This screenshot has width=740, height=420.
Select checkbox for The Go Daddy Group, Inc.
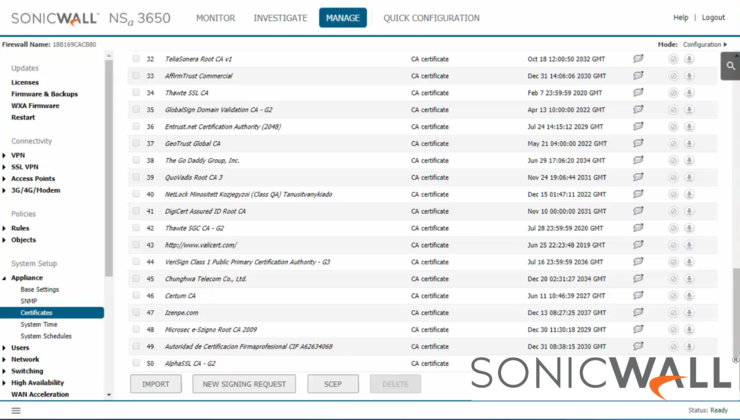[x=137, y=160]
